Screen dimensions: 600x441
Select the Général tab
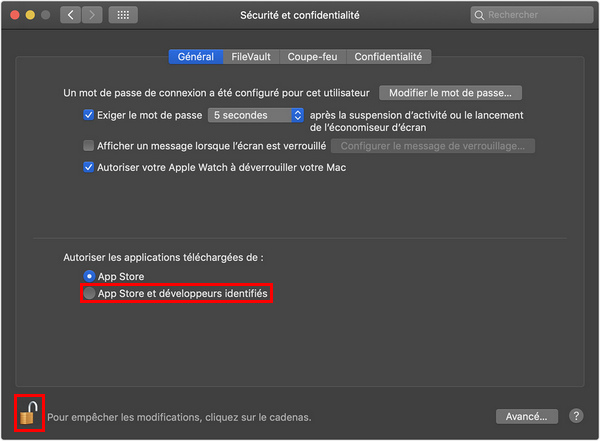(195, 57)
